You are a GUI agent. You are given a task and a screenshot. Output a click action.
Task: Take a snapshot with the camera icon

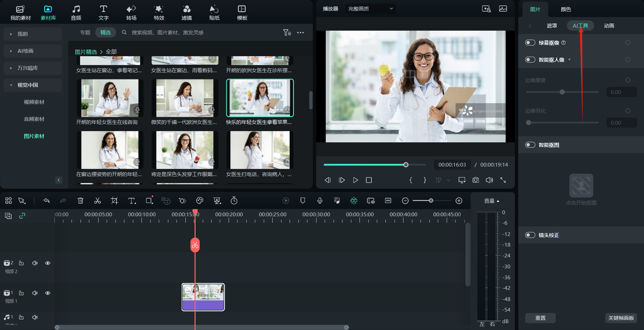[476, 180]
